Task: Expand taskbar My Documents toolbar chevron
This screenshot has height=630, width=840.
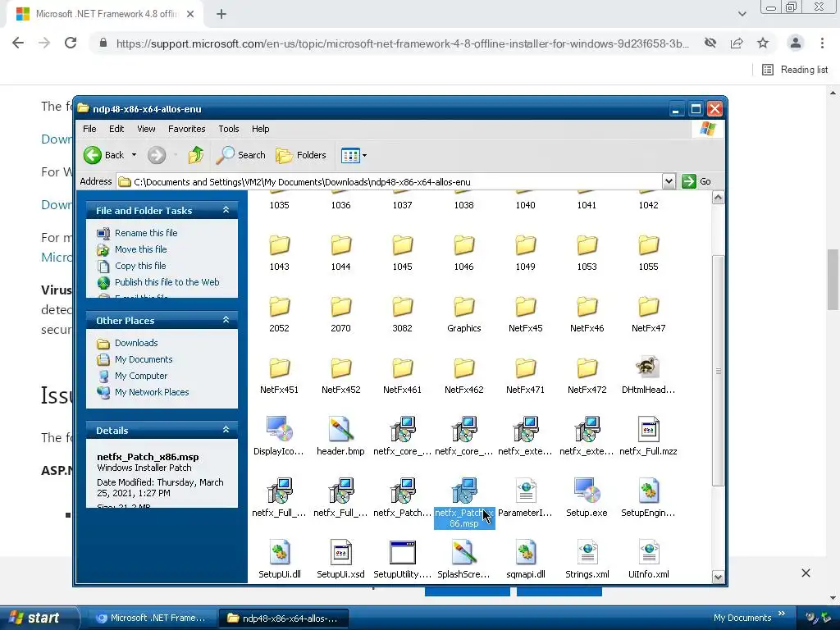Action: [x=782, y=614]
